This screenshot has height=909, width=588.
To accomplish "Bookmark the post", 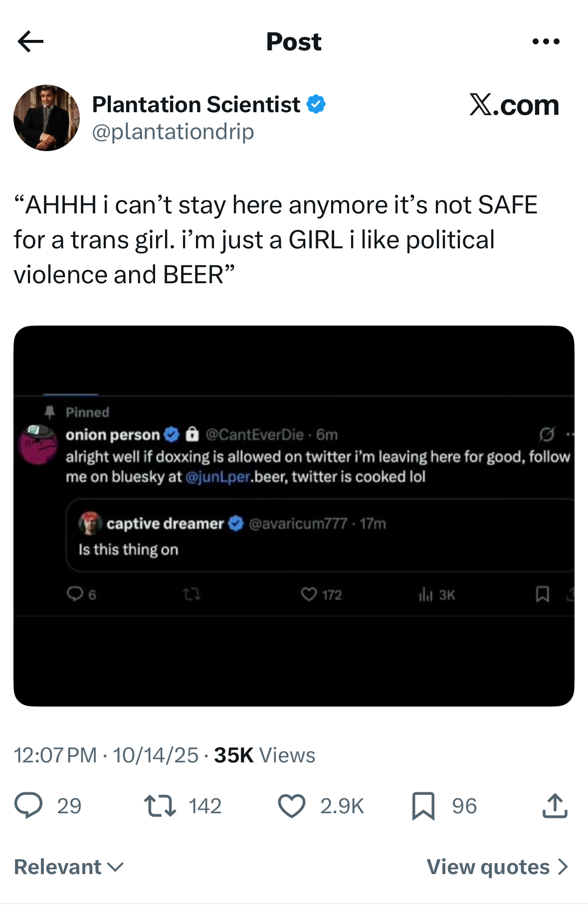I will 423,806.
